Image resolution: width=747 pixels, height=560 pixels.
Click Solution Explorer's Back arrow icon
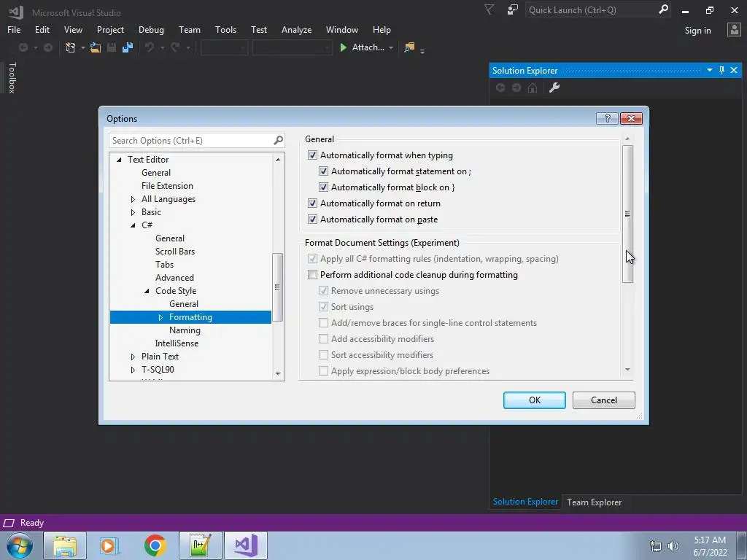tap(500, 87)
